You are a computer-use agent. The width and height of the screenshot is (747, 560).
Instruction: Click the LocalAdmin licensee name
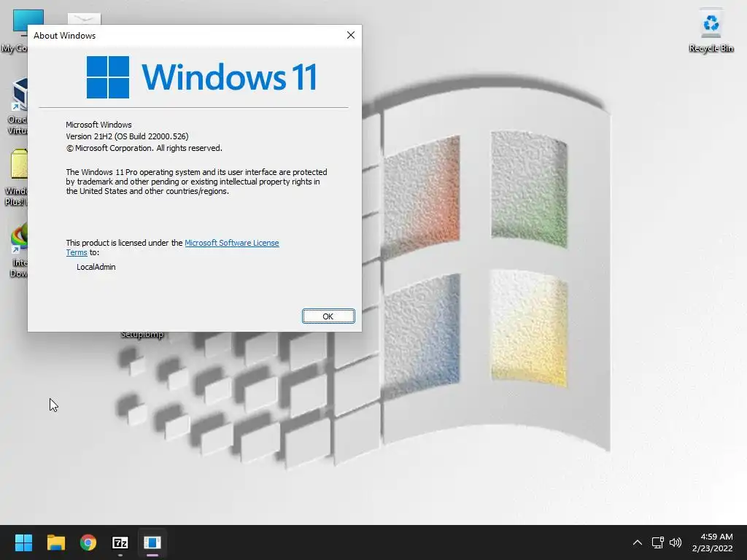96,267
